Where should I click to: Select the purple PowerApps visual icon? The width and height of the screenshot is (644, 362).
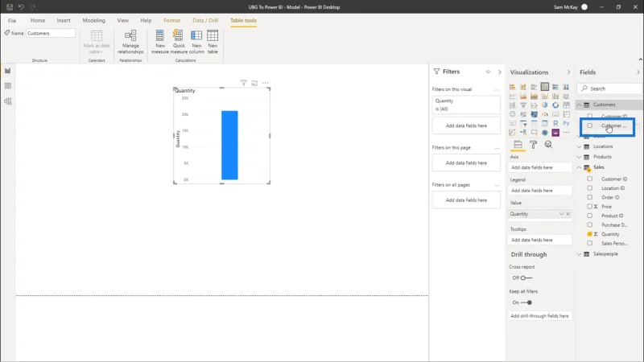(x=555, y=133)
